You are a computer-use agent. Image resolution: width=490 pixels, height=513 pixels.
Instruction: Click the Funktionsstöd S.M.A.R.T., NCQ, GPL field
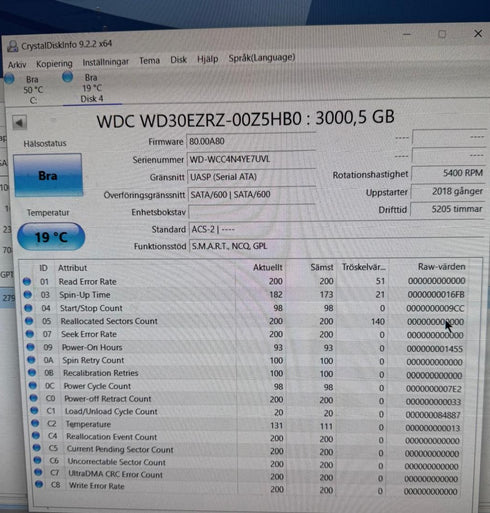pos(336,246)
